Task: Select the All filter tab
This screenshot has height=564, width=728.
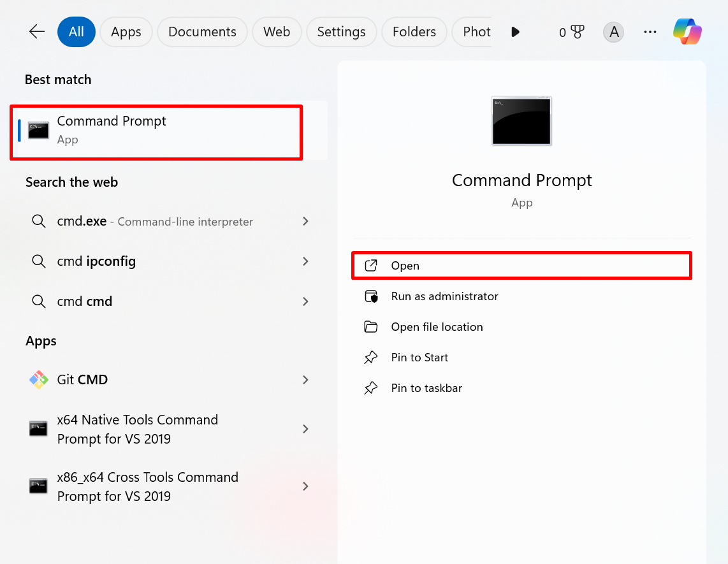Action: 76,32
